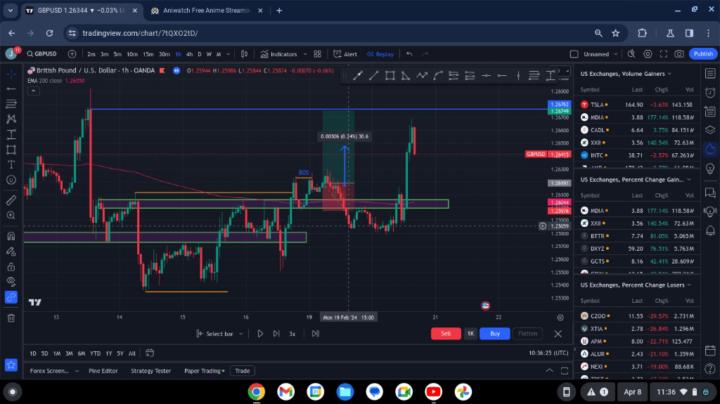This screenshot has height=404, width=720.
Task: Select the All date range
Action: click(x=132, y=354)
